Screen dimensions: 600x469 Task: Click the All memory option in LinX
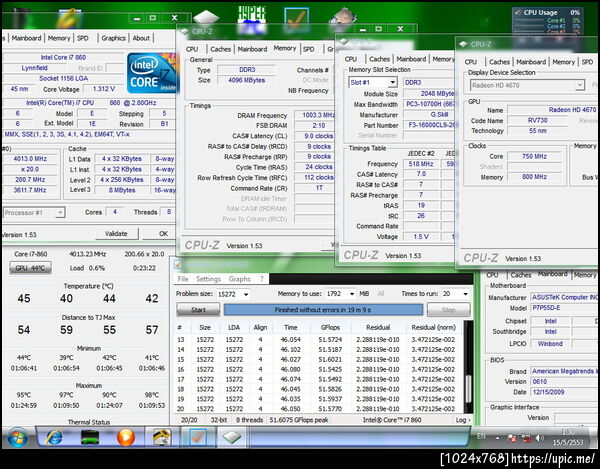click(x=381, y=294)
